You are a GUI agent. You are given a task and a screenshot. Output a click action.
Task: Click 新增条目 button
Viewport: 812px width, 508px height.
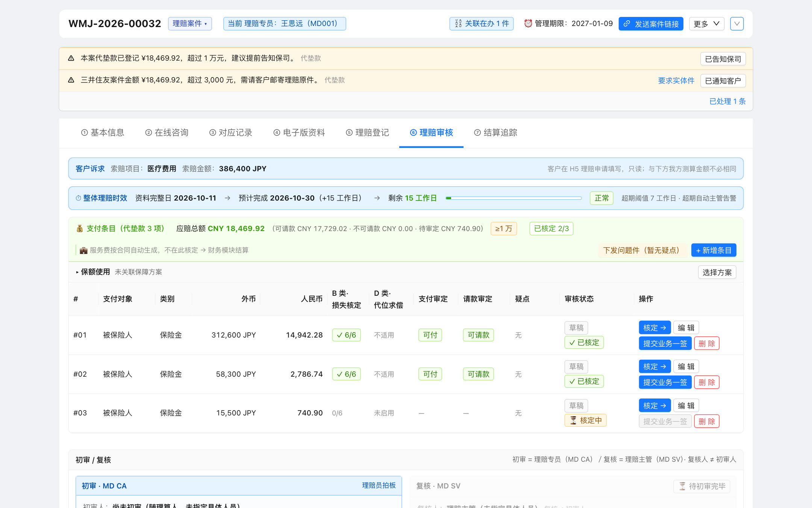714,250
